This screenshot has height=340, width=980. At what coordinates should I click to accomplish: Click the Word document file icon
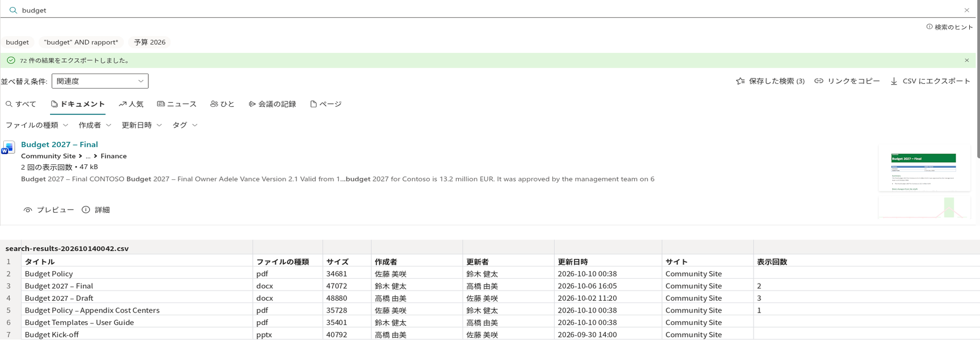(x=8, y=147)
